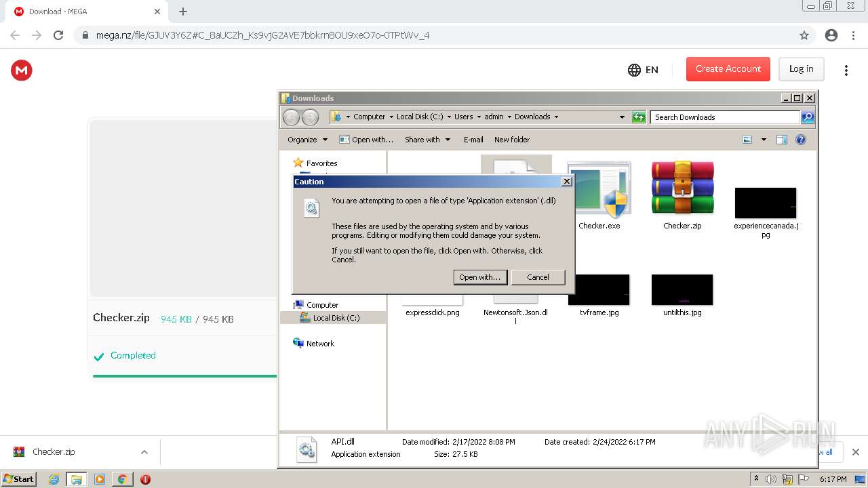Screen dimensions: 868x488
Task: Open Internet Explorer from taskbar
Action: tap(54, 479)
